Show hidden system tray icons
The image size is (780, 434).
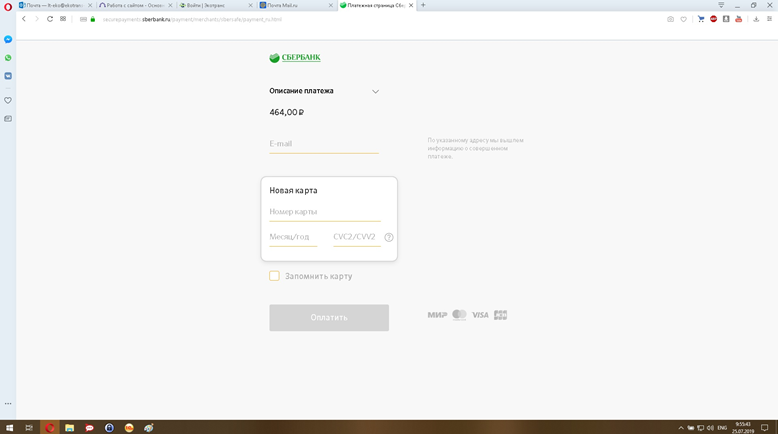pos(681,428)
